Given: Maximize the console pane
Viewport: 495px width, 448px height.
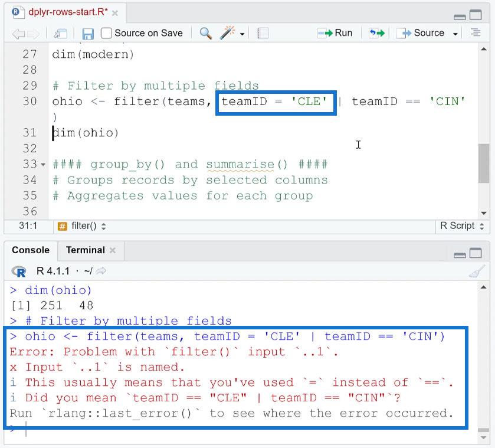Looking at the screenshot, I should 476,253.
